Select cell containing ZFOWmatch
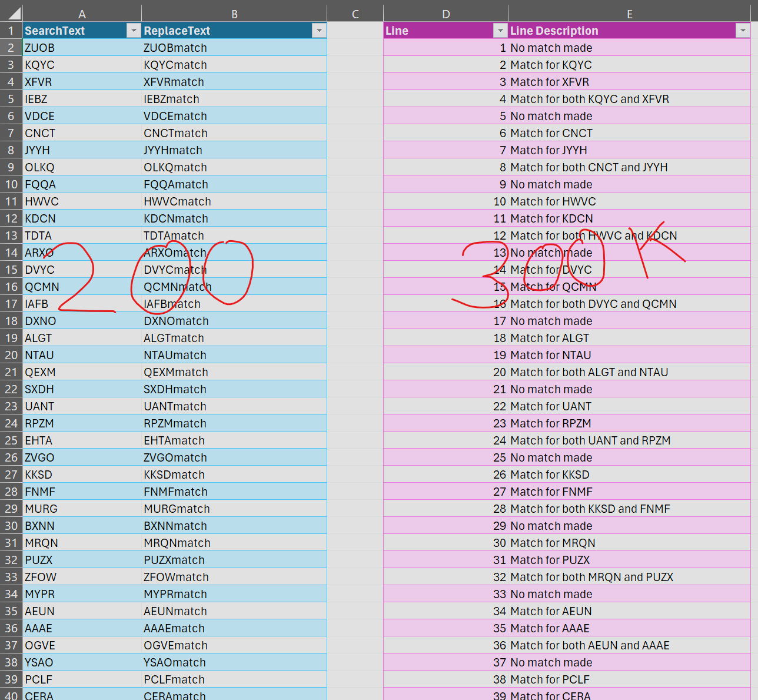Image resolution: width=758 pixels, height=700 pixels. click(x=234, y=577)
